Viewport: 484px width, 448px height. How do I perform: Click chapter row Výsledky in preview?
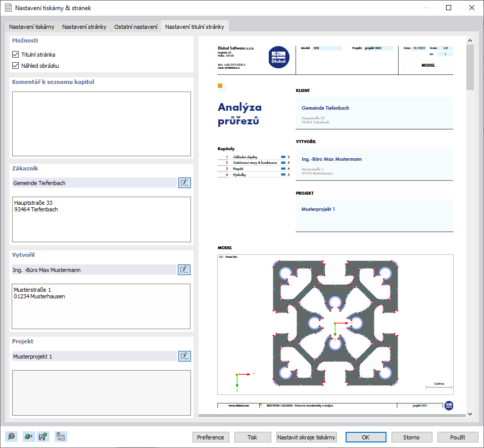254,174
